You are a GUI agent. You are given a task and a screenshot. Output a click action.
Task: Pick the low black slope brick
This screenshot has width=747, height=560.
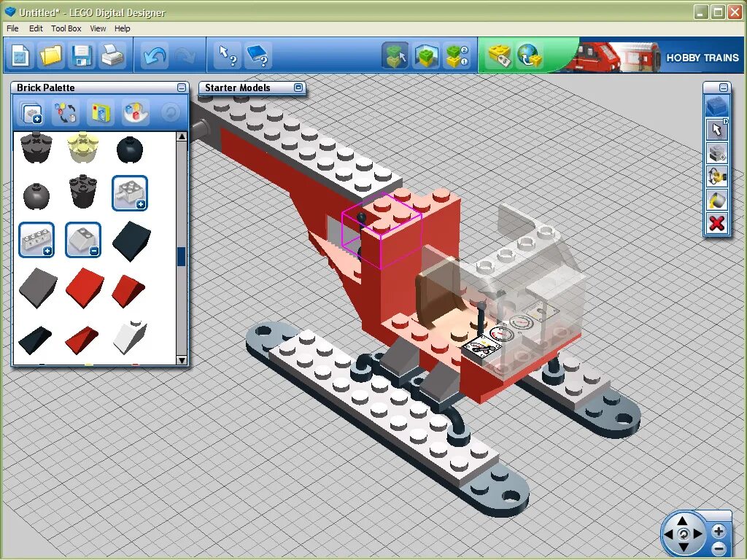click(x=35, y=340)
